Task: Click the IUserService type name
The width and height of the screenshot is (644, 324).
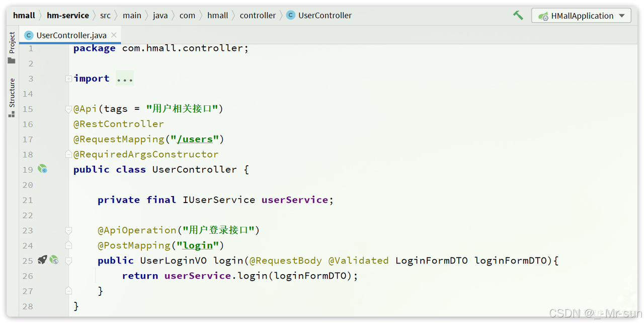Action: [x=219, y=200]
